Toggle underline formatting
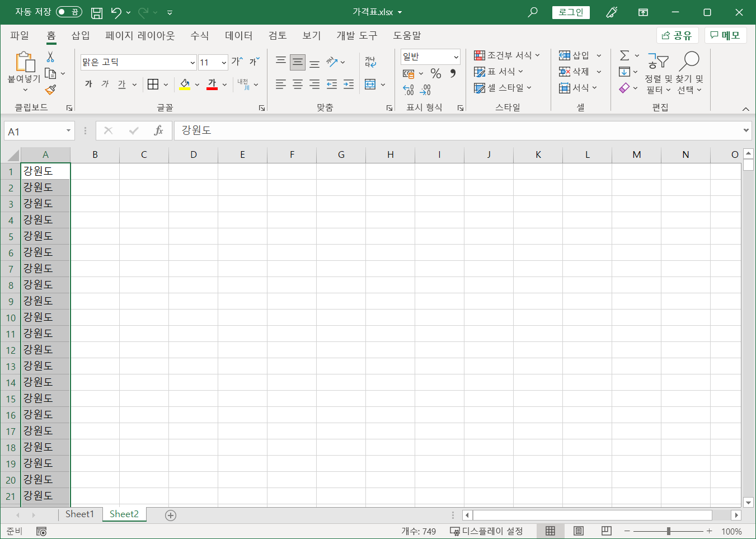756x539 pixels. (x=122, y=85)
